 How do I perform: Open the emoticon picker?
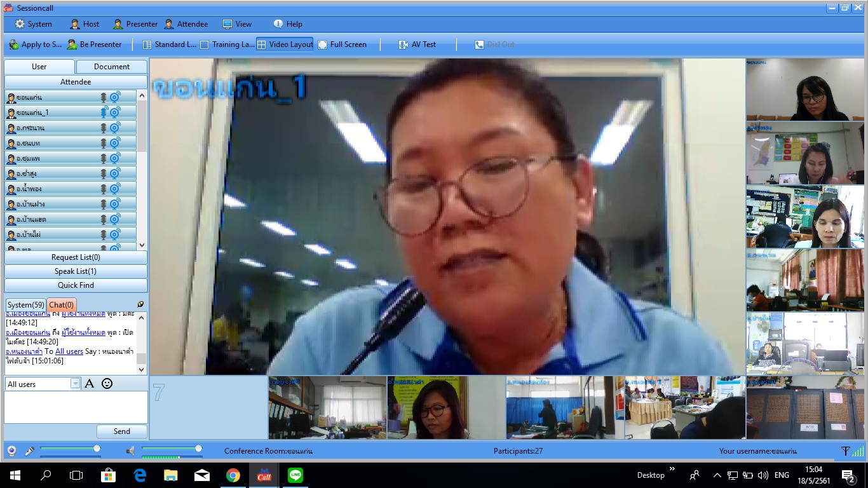point(107,383)
